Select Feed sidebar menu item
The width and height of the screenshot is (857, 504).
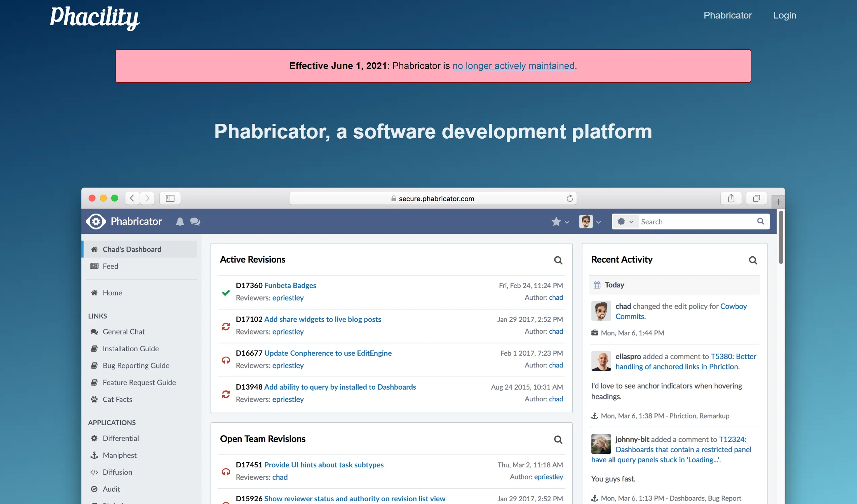point(110,266)
